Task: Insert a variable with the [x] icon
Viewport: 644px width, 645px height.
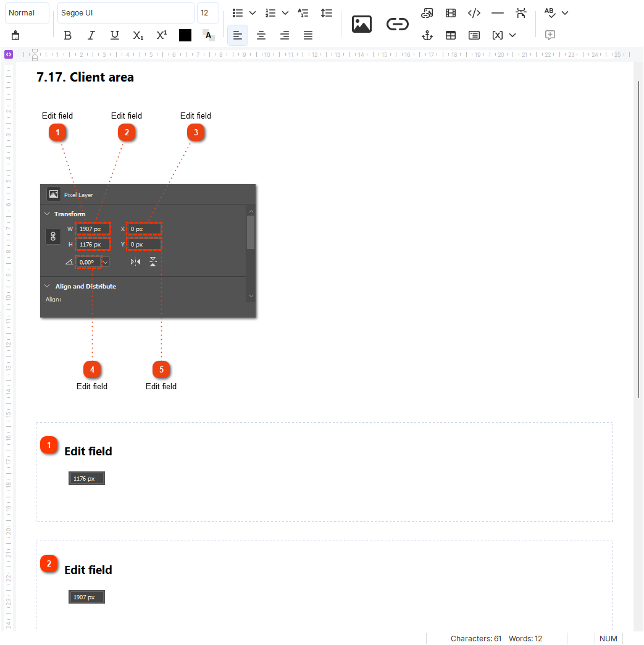Action: pos(498,35)
